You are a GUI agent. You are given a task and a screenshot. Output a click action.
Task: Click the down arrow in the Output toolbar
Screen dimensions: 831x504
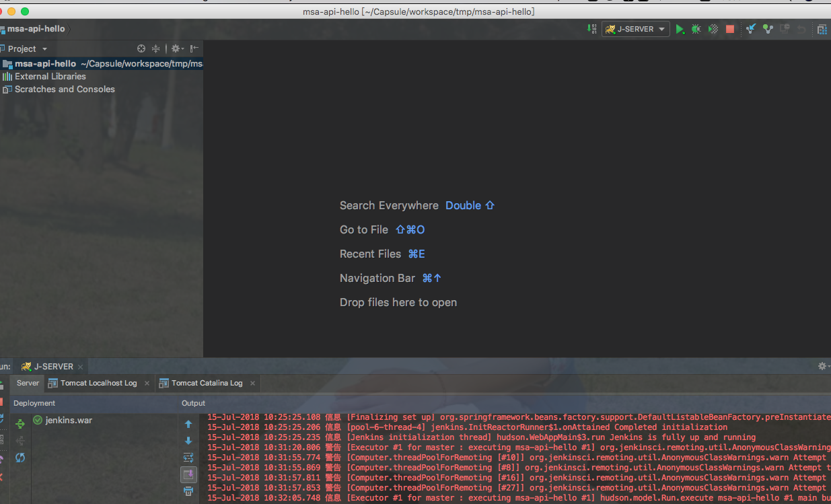tap(188, 441)
